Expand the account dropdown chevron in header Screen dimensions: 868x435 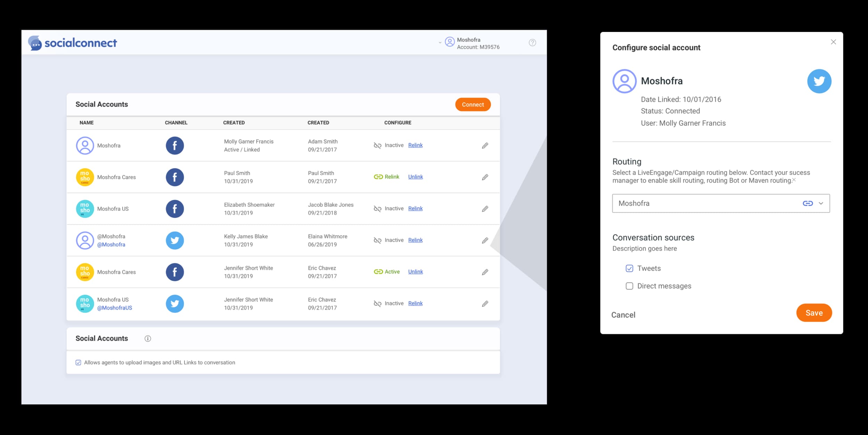coord(440,43)
